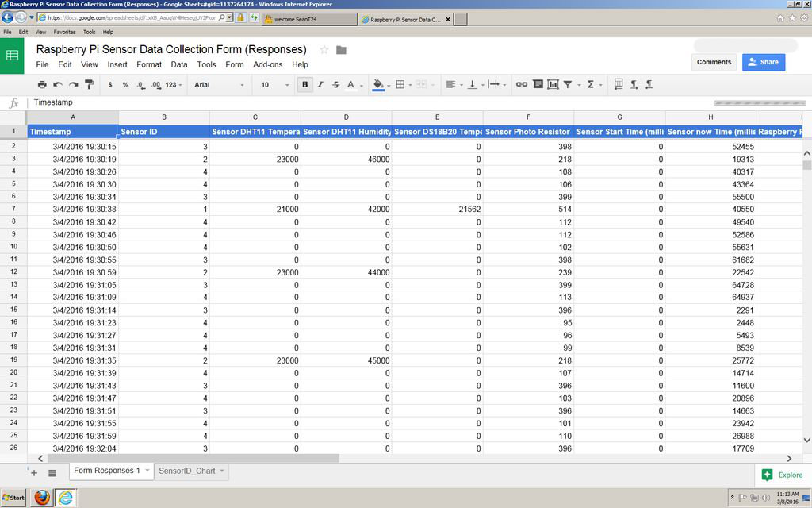Open the Add-ons menu
This screenshot has height=508, width=812.
(x=268, y=65)
